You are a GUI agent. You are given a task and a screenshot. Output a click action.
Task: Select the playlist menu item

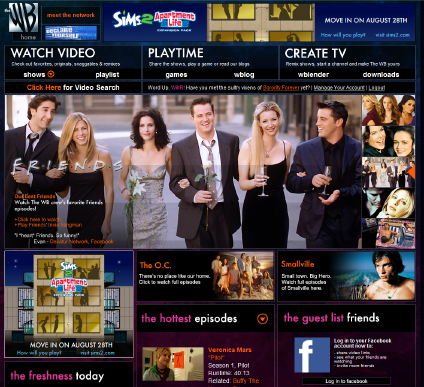point(107,75)
